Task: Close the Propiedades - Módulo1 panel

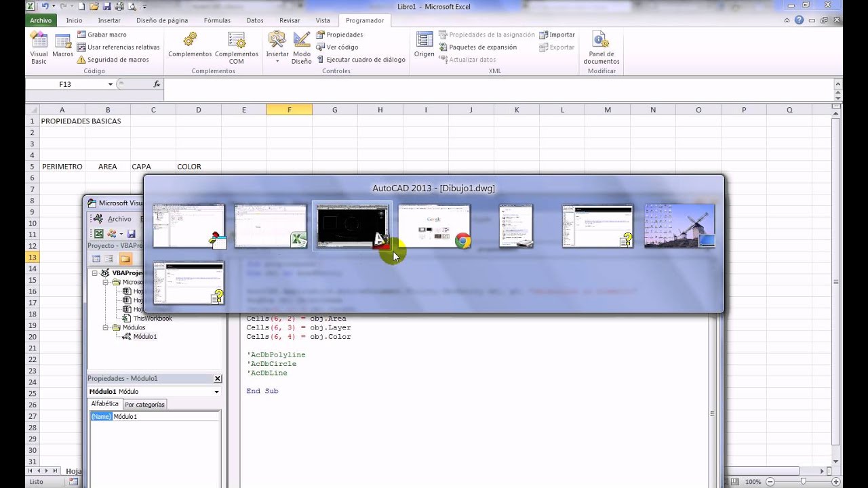Action: pyautogui.click(x=218, y=379)
